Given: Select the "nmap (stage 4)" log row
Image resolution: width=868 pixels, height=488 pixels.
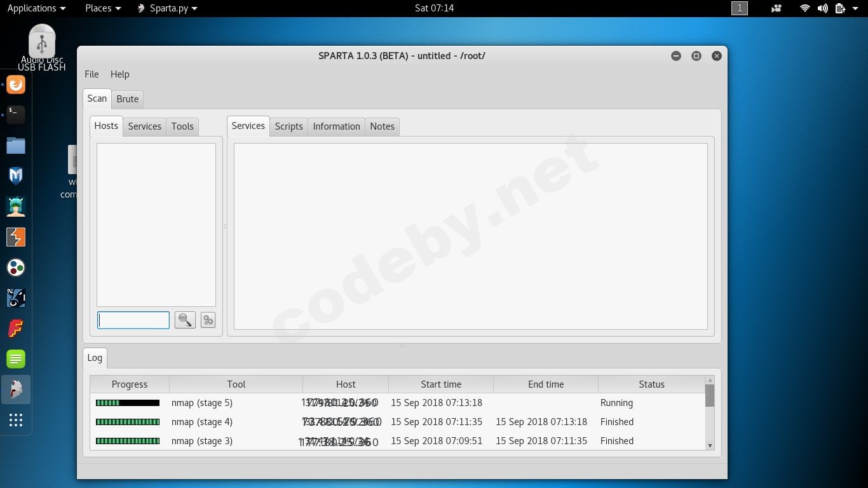Looking at the screenshot, I should coord(398,422).
